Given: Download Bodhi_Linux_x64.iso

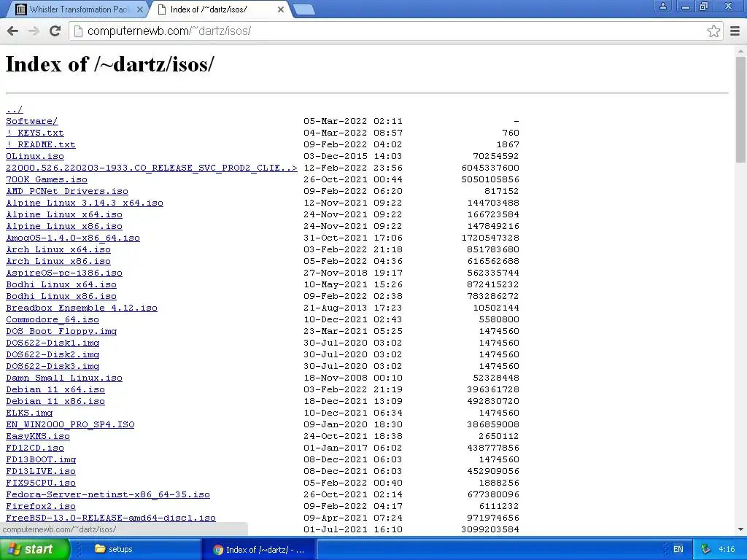Looking at the screenshot, I should pos(61,284).
